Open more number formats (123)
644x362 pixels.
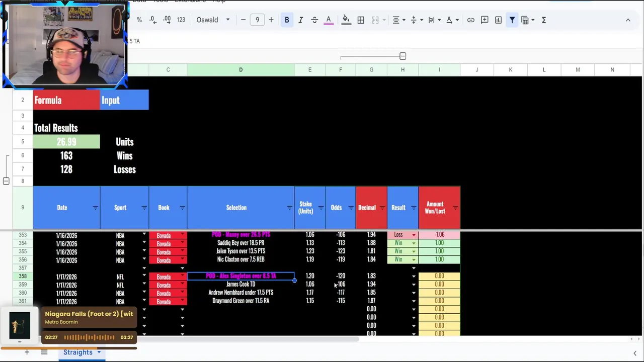coord(181,20)
